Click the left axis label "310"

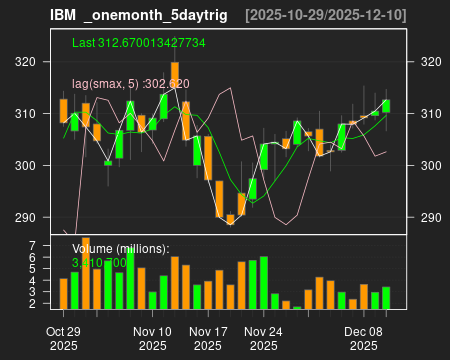point(25,114)
